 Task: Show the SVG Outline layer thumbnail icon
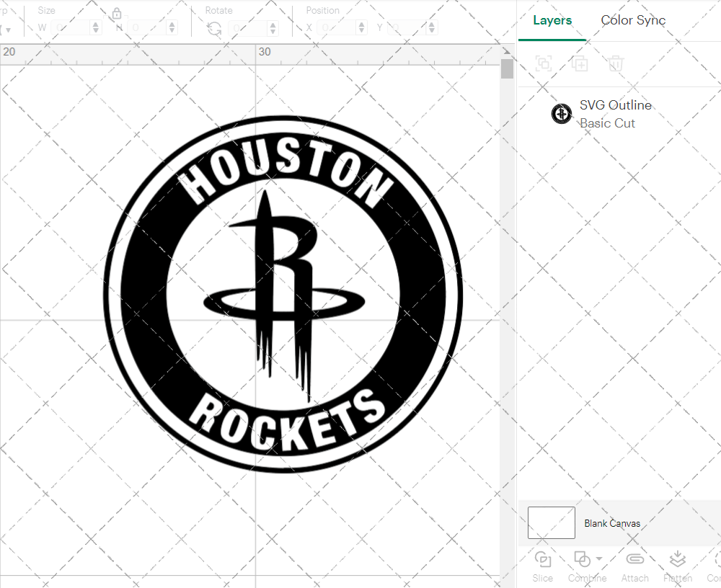pos(562,114)
